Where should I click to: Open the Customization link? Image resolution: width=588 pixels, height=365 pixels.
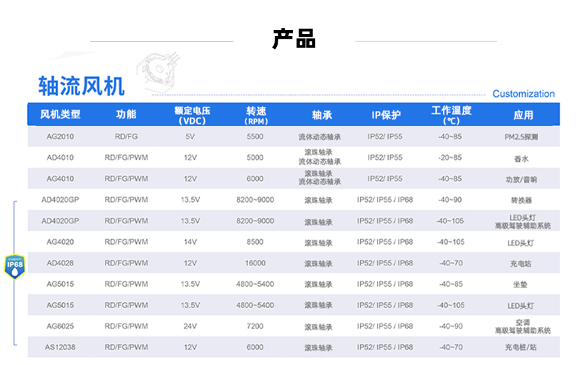coord(523,94)
